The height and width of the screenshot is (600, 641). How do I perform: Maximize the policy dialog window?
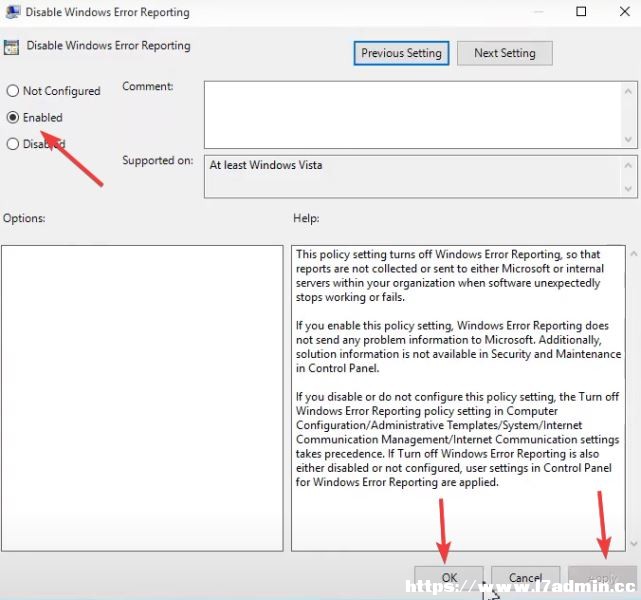(581, 11)
